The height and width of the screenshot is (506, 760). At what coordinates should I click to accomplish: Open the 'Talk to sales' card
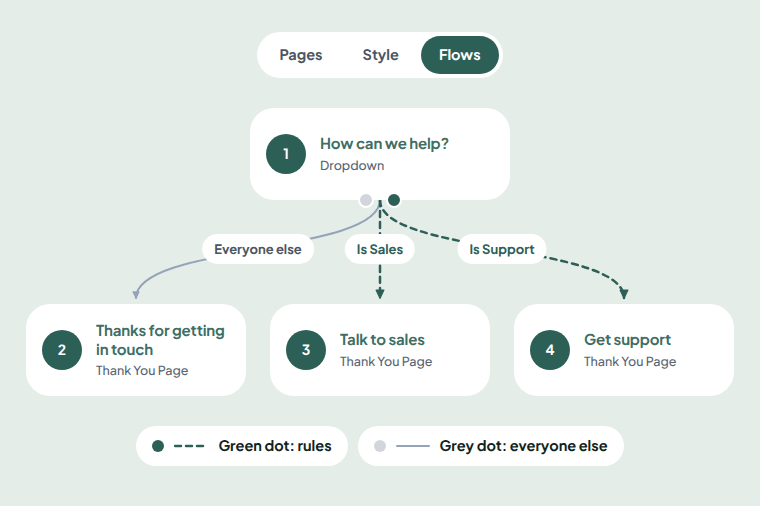tap(380, 350)
